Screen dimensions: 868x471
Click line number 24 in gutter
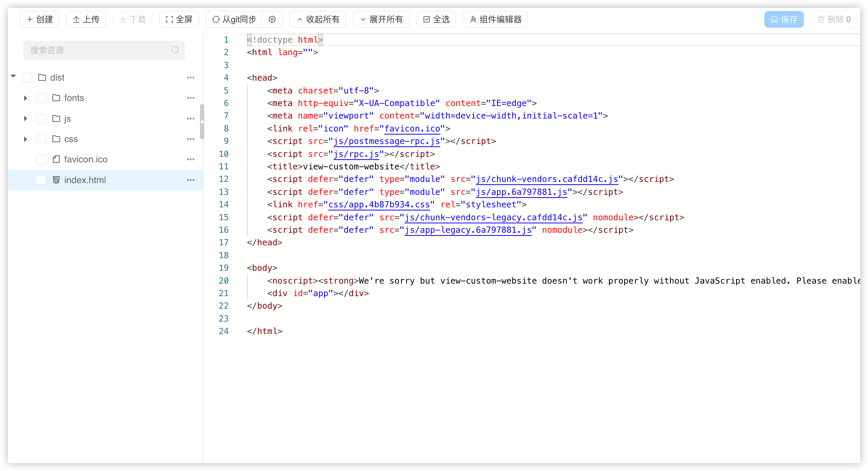223,331
